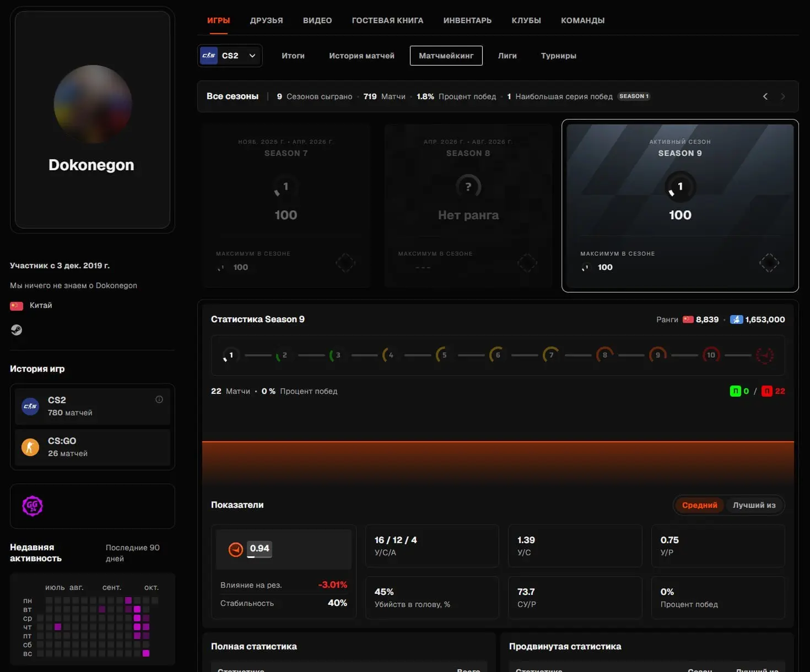The width and height of the screenshot is (810, 672).
Task: Open the CS:GO 26 матчей history card
Action: pos(93,447)
